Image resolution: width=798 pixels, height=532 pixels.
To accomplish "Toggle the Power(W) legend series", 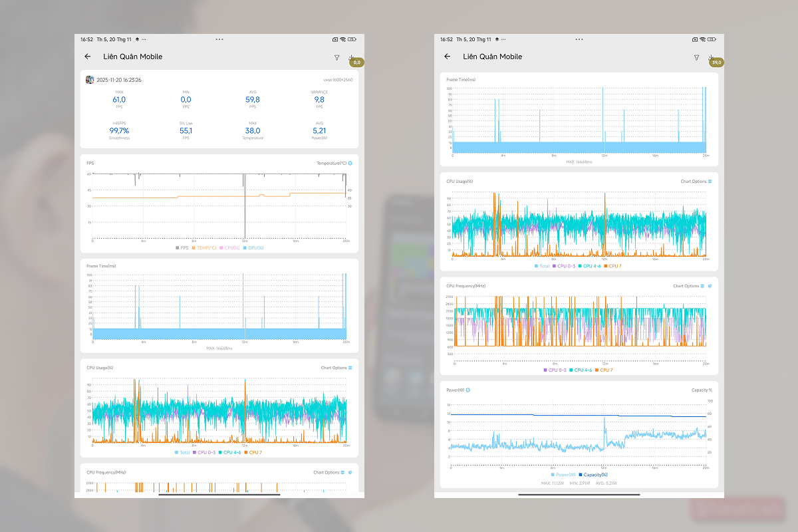I will pyautogui.click(x=563, y=474).
